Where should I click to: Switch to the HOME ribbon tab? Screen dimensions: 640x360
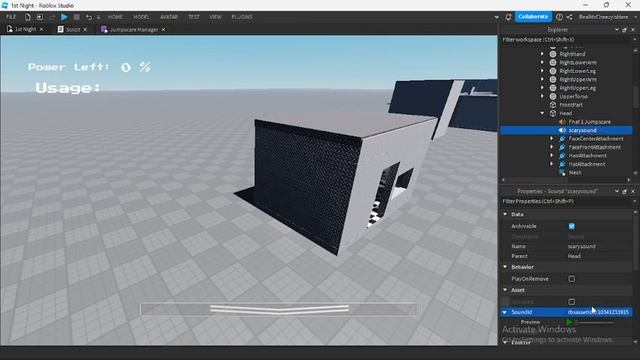115,17
